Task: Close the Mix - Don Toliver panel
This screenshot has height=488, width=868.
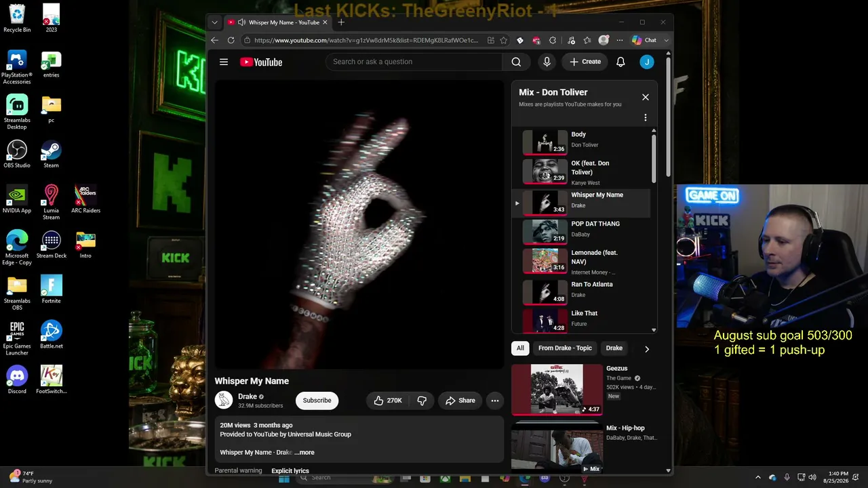Action: (x=646, y=97)
